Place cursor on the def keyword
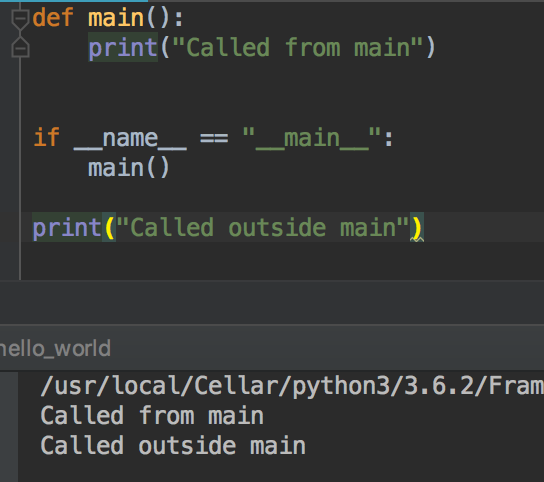 [53, 18]
